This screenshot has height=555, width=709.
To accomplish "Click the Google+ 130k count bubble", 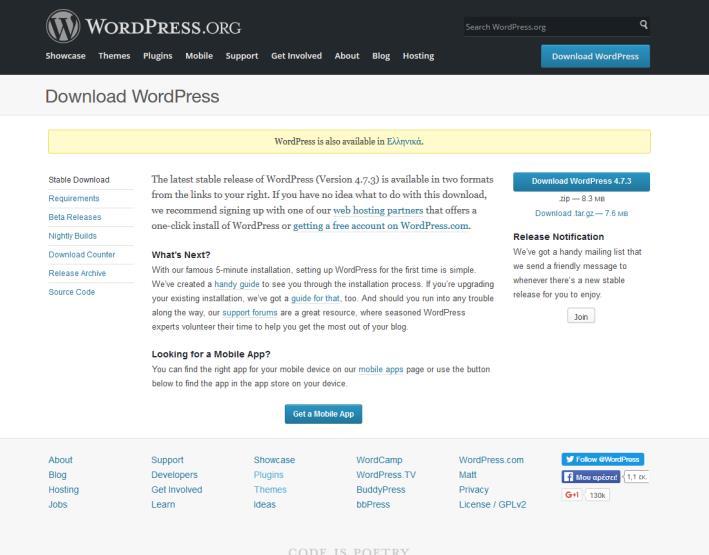I will [597, 495].
